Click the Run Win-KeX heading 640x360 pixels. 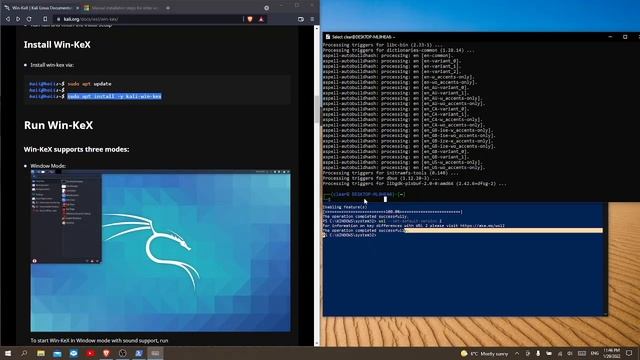coord(58,125)
